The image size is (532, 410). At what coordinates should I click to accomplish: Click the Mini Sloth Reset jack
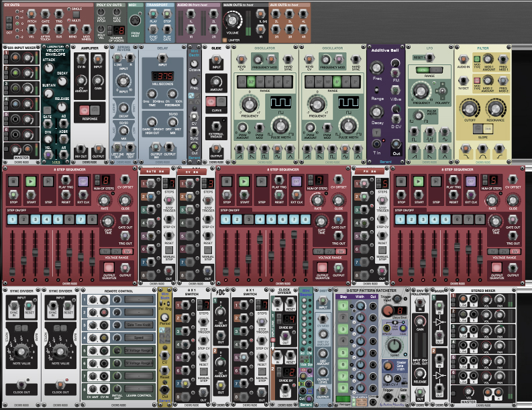(164, 370)
